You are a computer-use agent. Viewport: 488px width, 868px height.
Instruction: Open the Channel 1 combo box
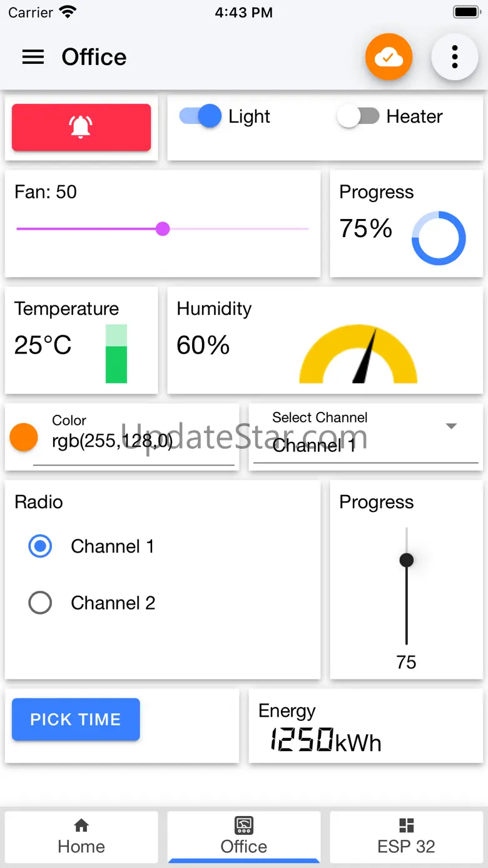pos(350,445)
